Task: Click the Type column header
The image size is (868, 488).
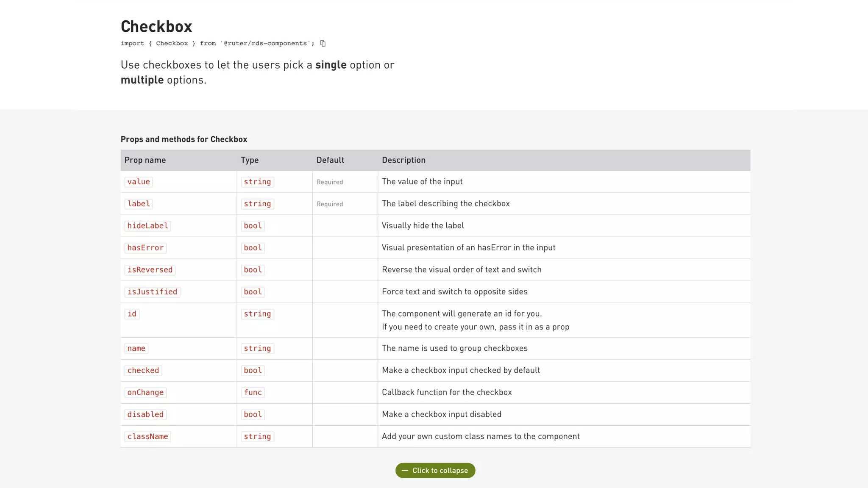Action: coord(250,160)
